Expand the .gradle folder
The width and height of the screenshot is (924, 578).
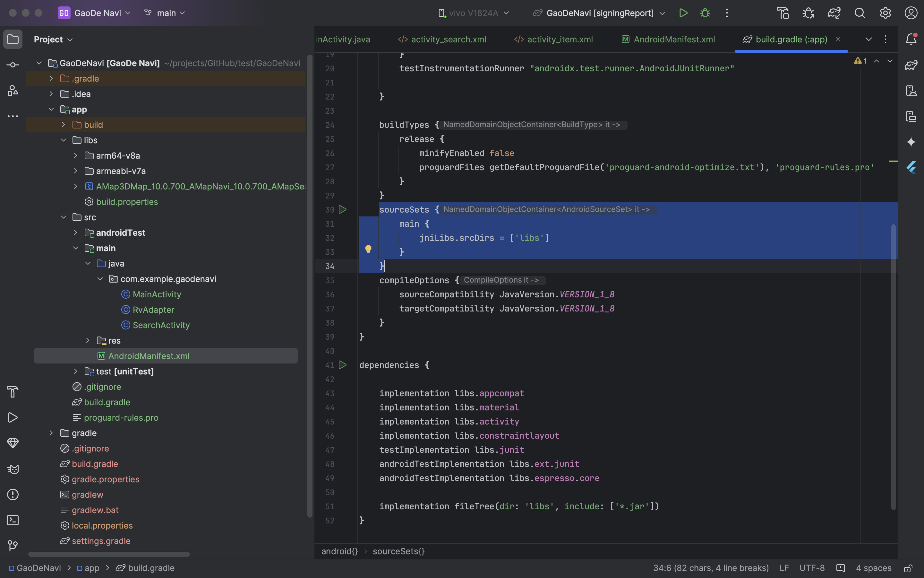51,78
